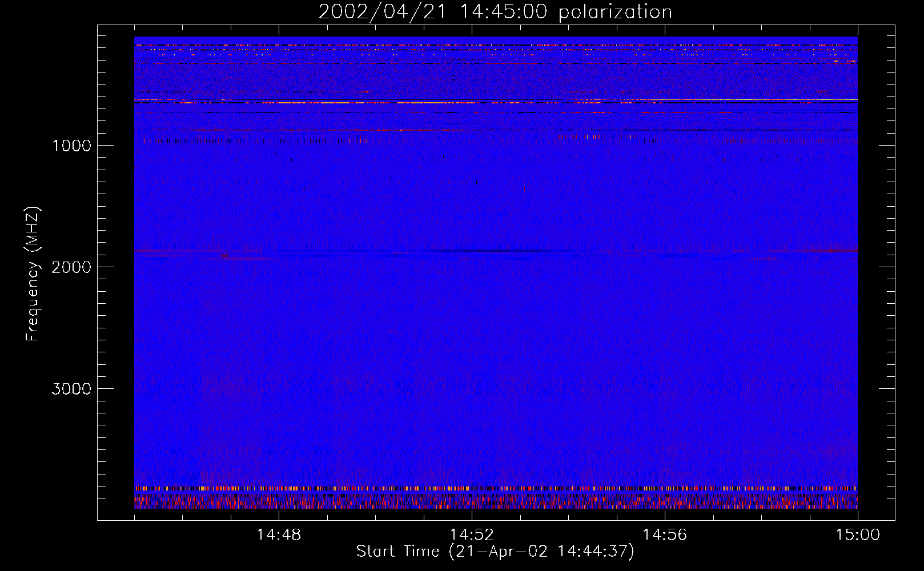Click the 'Frequency (MHZ)' axis title
924x571 pixels.
(33, 274)
